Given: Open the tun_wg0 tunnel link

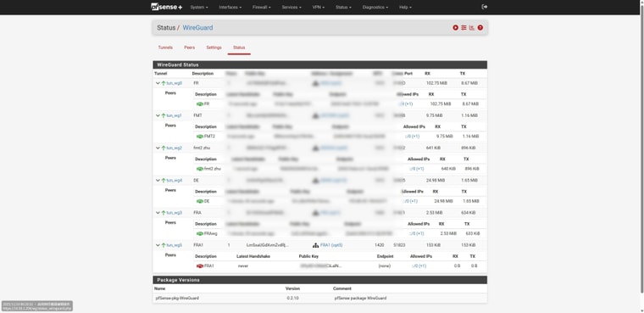Looking at the screenshot, I should 175,83.
